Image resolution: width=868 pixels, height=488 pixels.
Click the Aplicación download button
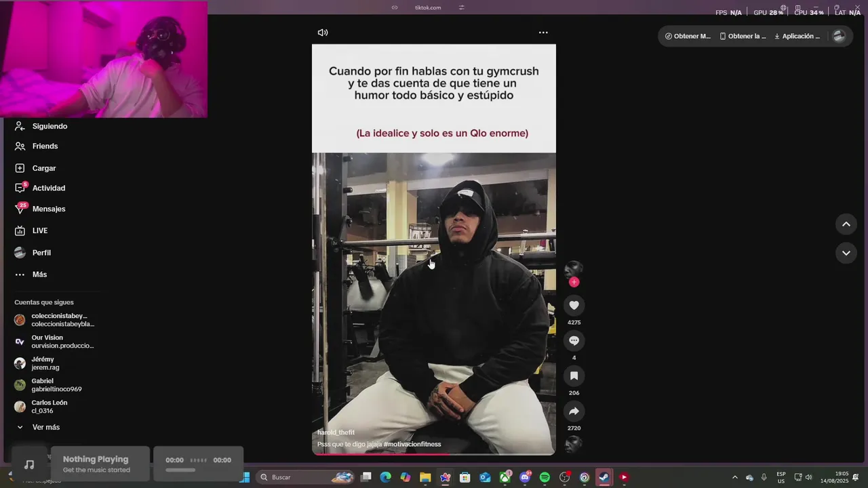click(797, 37)
